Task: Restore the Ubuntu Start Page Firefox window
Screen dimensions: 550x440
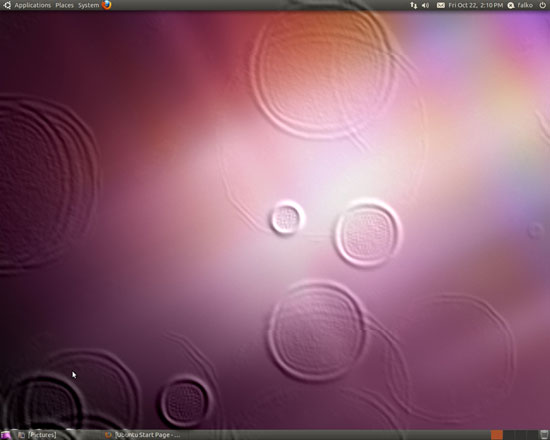Action: pos(143,435)
